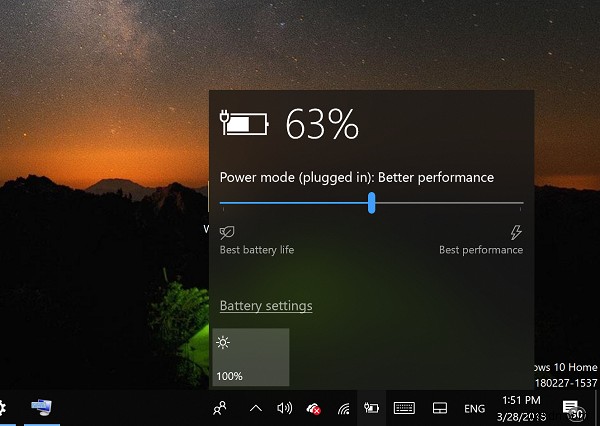This screenshot has width=600, height=426.
Task: Open the People icon in the taskbar
Action: tap(220, 408)
